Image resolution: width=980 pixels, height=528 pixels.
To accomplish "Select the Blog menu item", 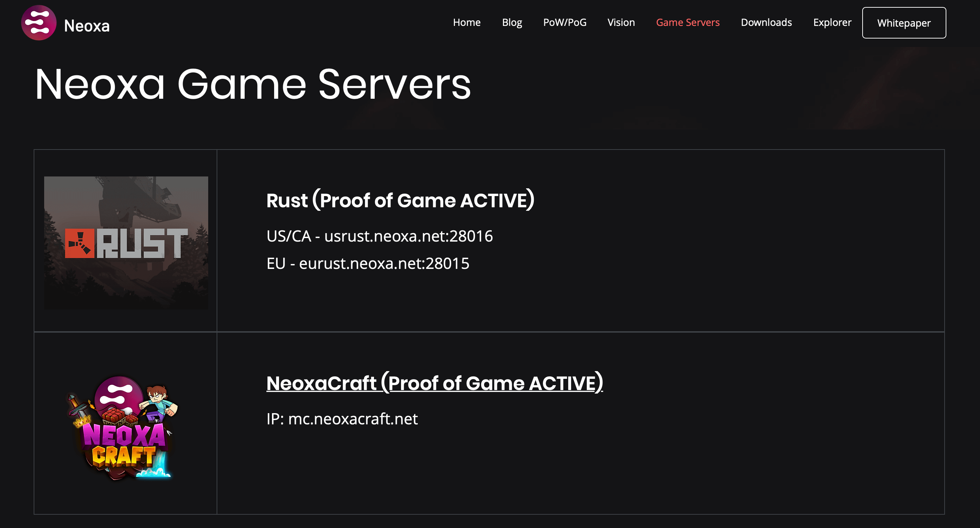I will [511, 22].
